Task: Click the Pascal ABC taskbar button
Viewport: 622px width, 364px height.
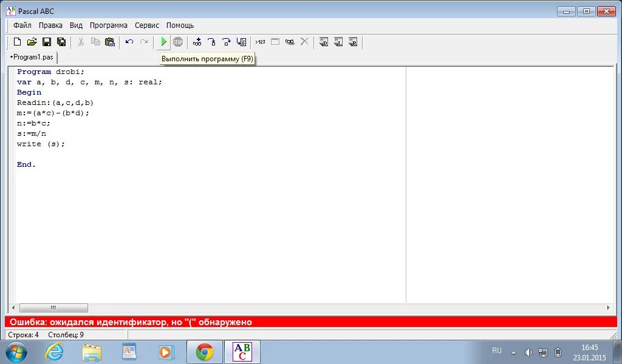Action: click(x=242, y=352)
